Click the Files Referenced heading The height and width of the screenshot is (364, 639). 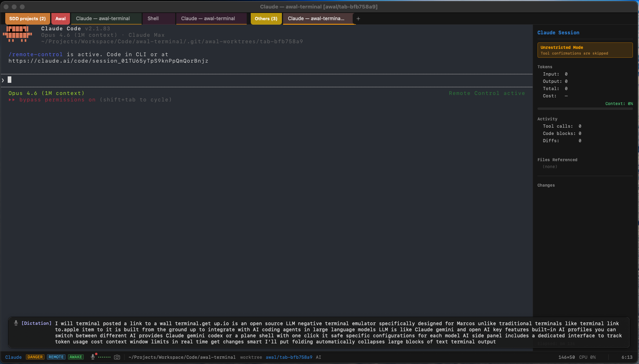pos(557,160)
